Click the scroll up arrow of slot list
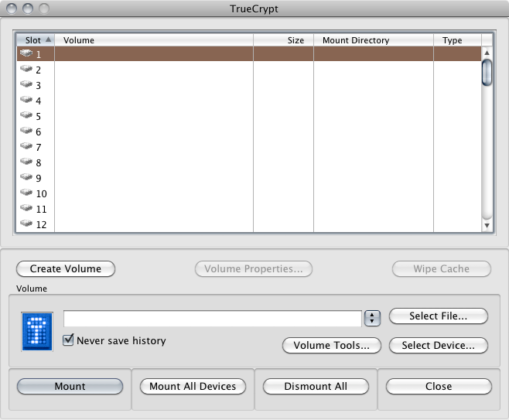The height and width of the screenshot is (420, 509). click(x=487, y=53)
